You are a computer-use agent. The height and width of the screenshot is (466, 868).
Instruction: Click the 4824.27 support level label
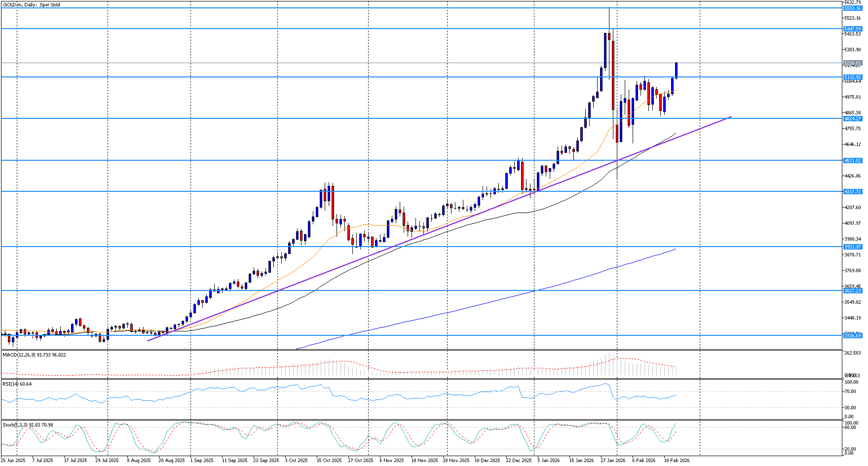tap(852, 119)
